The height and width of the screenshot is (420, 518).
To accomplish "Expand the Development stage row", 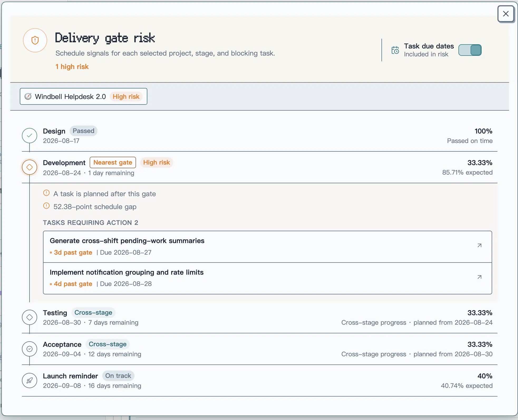I will click(260, 167).
